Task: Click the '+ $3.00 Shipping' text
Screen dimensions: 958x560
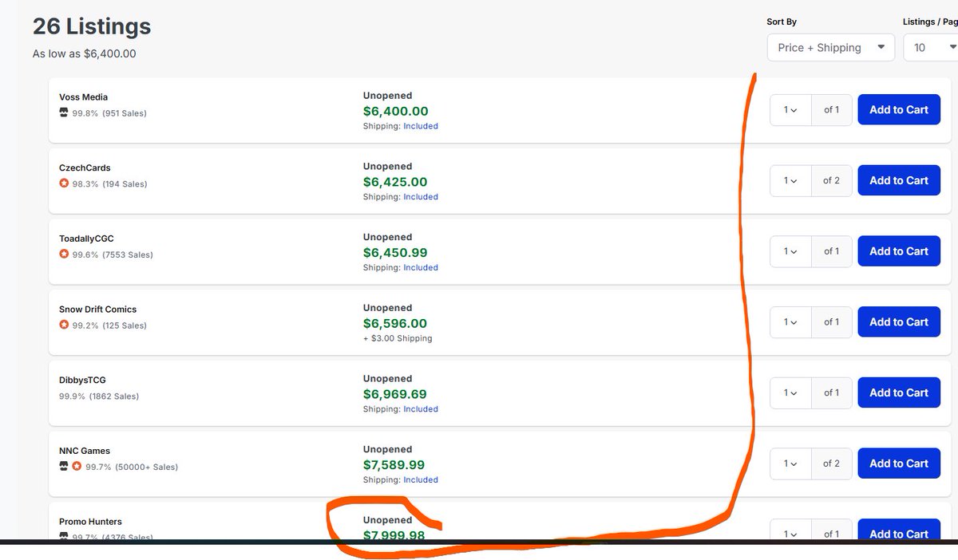Action: click(x=398, y=338)
